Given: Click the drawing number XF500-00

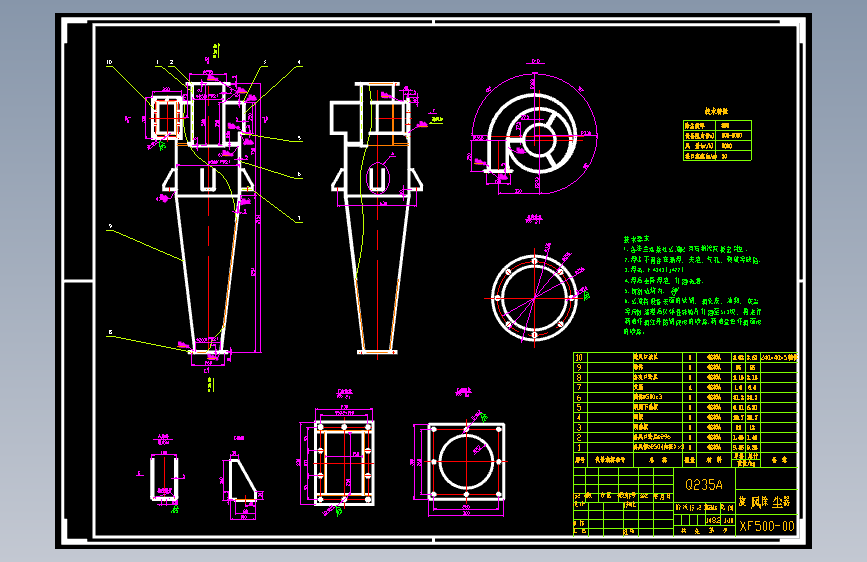Looking at the screenshot, I should 767,526.
